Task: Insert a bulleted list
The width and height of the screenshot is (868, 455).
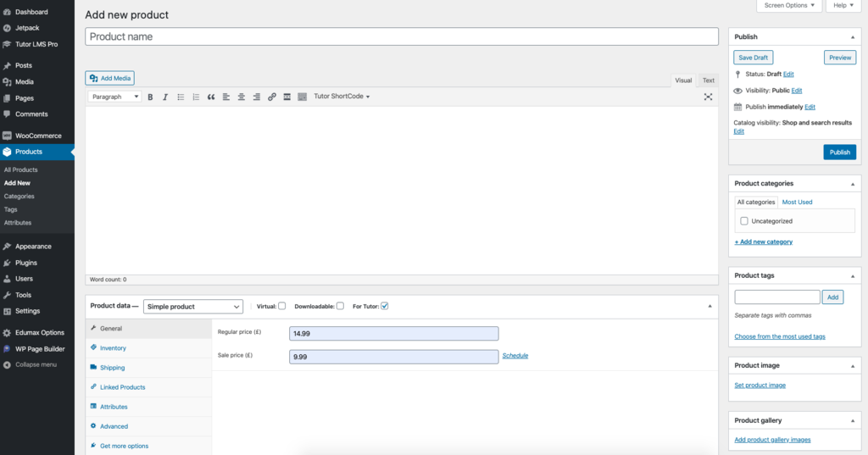Action: click(181, 97)
